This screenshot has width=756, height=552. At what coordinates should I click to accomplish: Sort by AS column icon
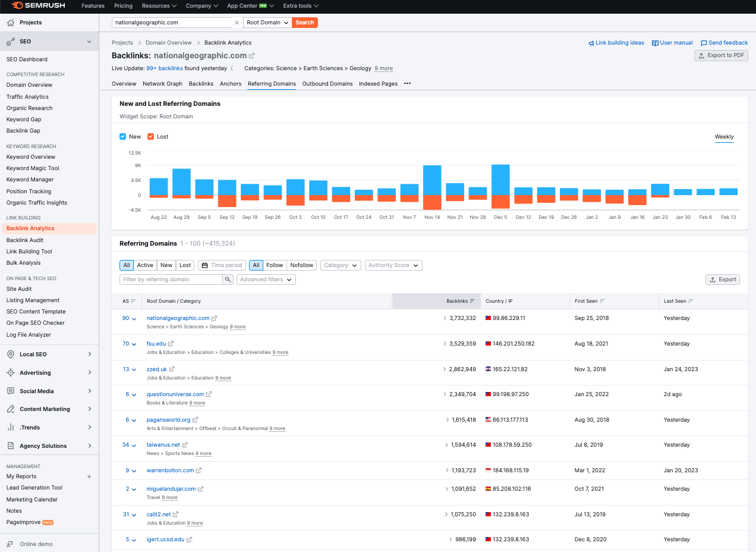click(133, 302)
